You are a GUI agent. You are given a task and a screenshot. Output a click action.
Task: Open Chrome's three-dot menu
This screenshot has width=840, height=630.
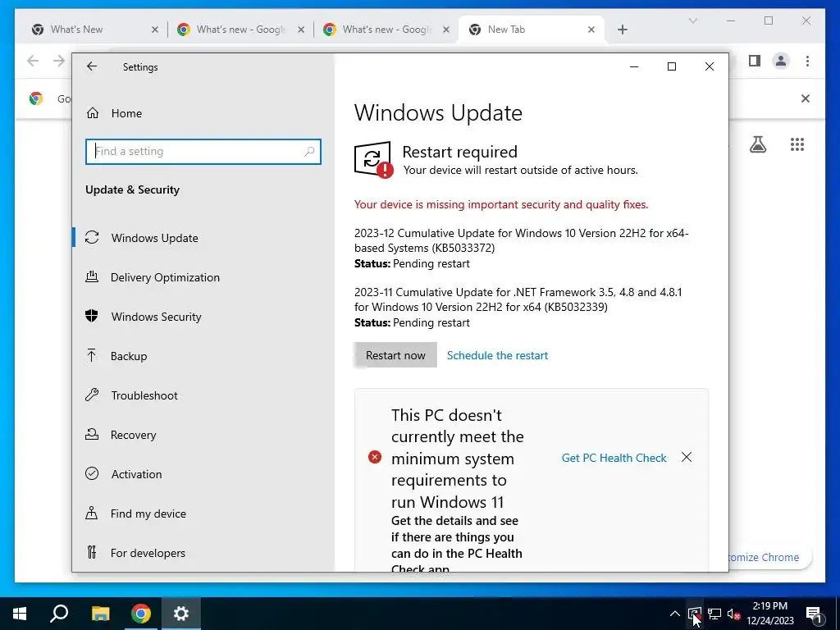click(x=807, y=61)
